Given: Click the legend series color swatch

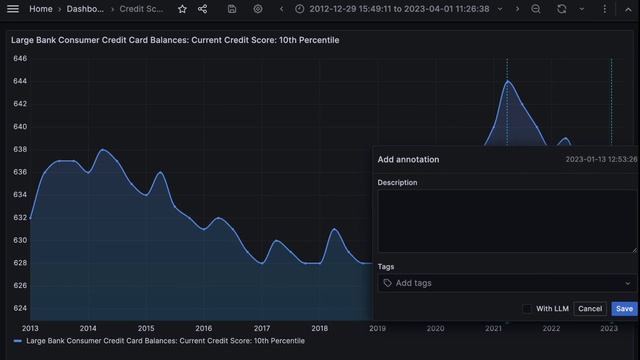Looking at the screenshot, I should (18, 341).
